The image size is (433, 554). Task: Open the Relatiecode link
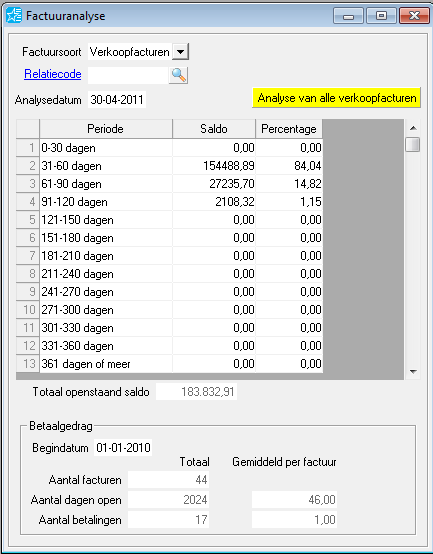[x=53, y=74]
